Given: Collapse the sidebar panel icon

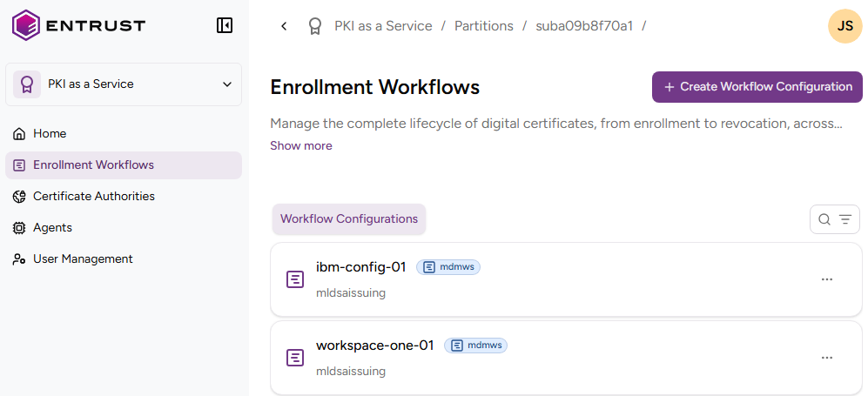Looking at the screenshot, I should pos(225,25).
